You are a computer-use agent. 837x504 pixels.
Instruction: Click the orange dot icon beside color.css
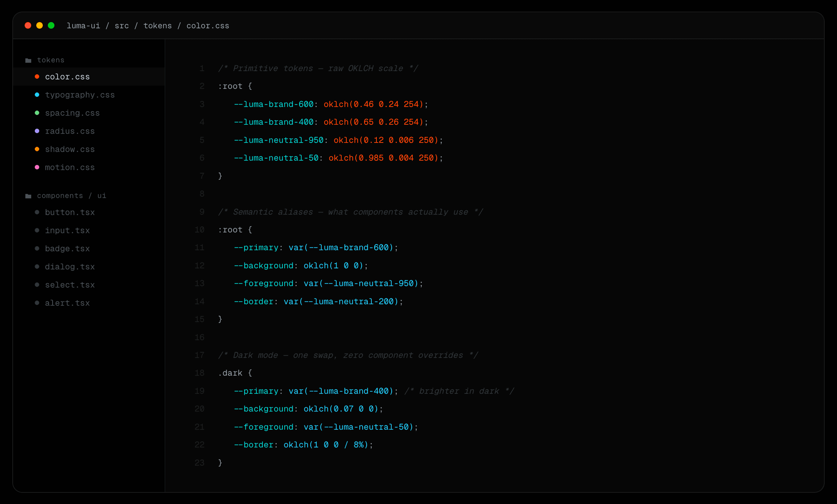click(x=37, y=77)
